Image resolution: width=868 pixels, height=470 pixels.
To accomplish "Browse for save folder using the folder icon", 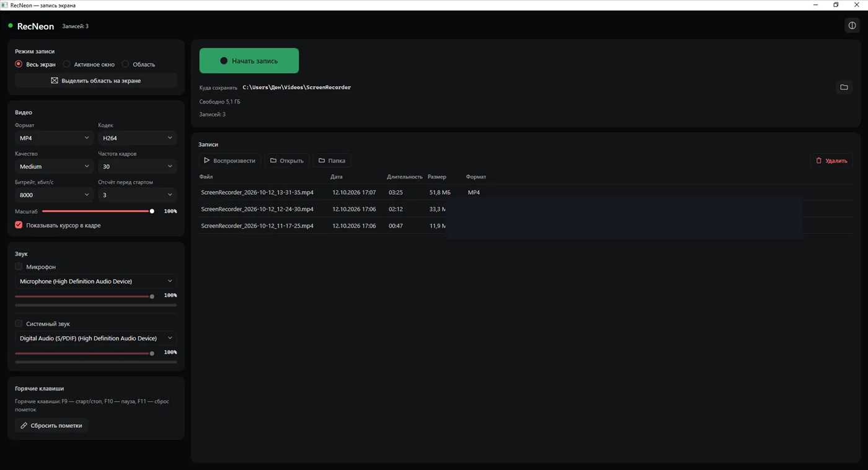I will [x=844, y=87].
